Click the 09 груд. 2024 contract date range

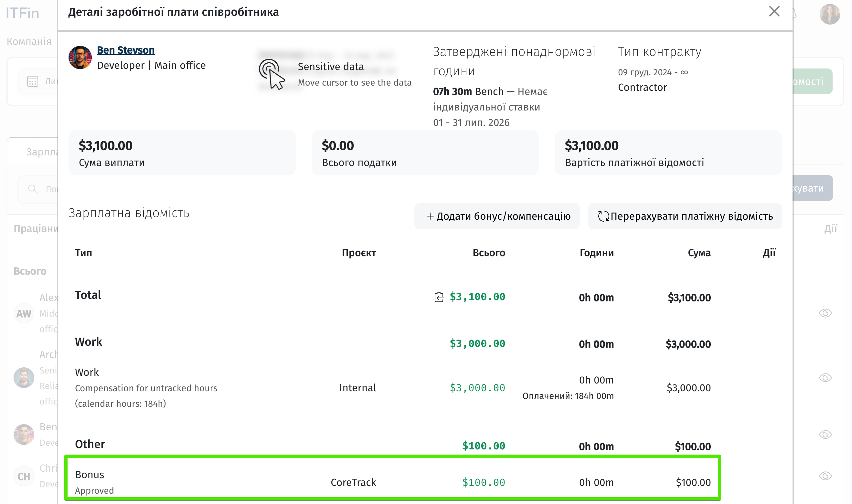pos(653,72)
